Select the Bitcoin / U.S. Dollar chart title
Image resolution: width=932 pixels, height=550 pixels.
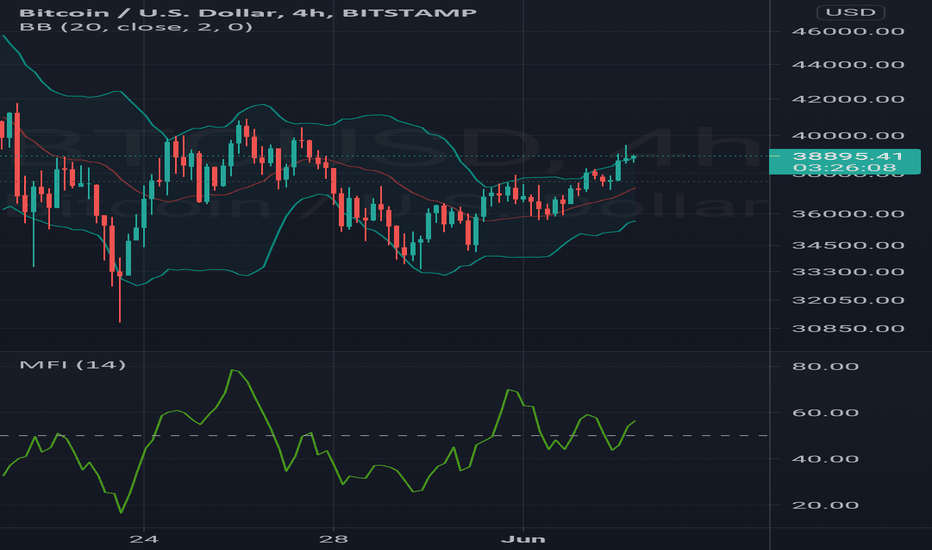click(248, 12)
